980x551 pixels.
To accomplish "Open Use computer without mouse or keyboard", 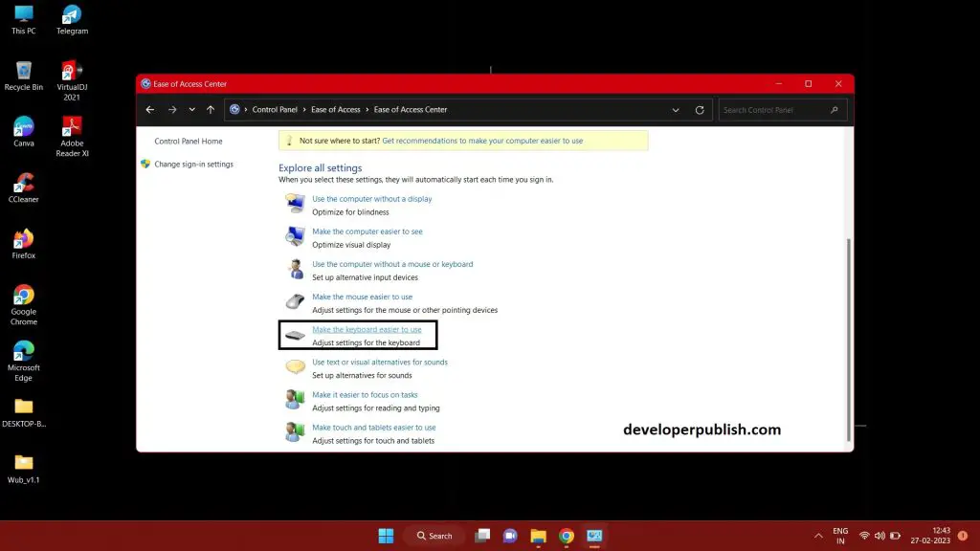I will click(392, 264).
